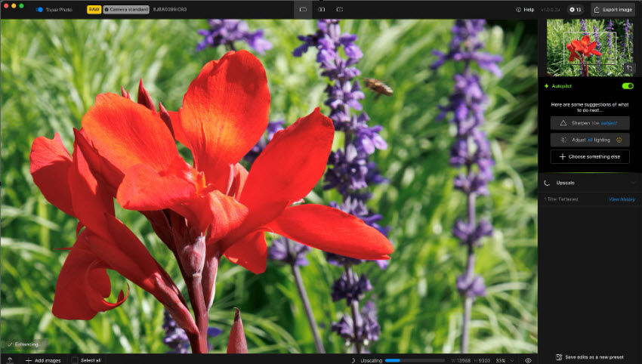Image resolution: width=642 pixels, height=364 pixels.
Task: Click the navigator preview thumbnail
Action: click(x=590, y=48)
